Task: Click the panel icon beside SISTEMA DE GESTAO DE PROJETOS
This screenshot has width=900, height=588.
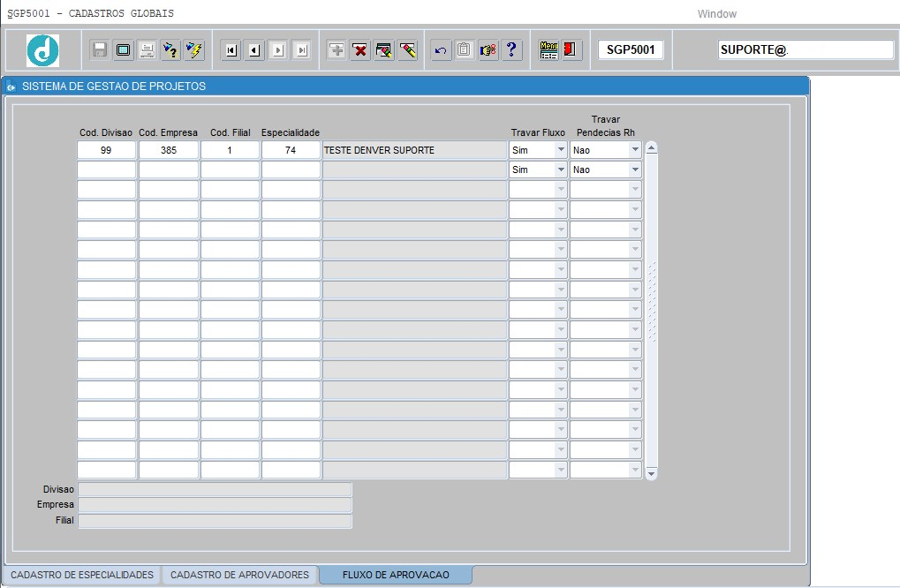Action: pos(11,87)
